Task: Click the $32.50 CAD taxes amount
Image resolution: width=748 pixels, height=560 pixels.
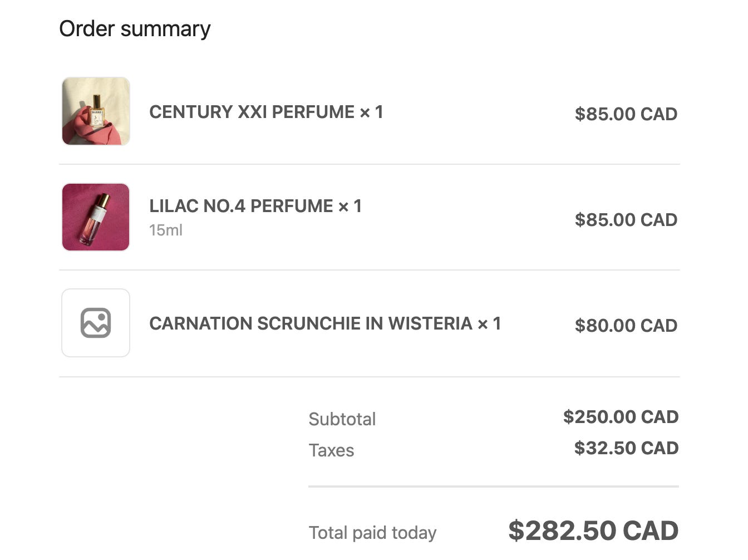Action: [x=626, y=448]
